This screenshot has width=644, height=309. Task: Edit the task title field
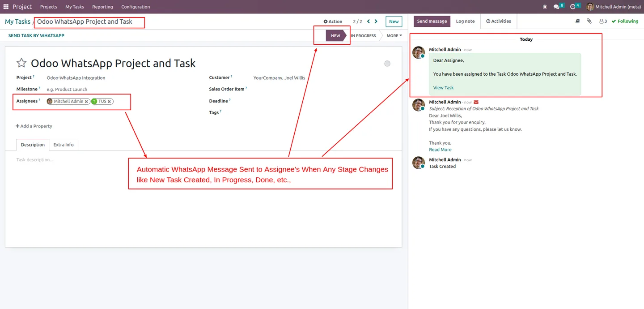tap(113, 63)
